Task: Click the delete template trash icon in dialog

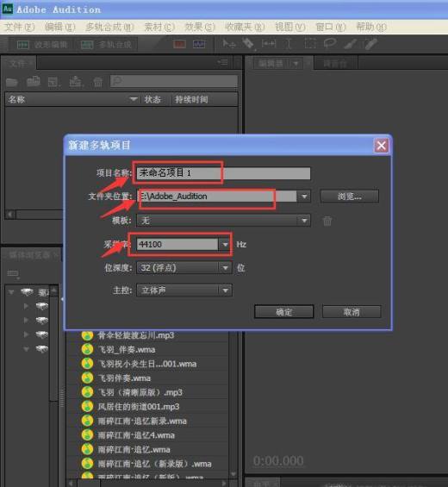Action: coord(327,222)
